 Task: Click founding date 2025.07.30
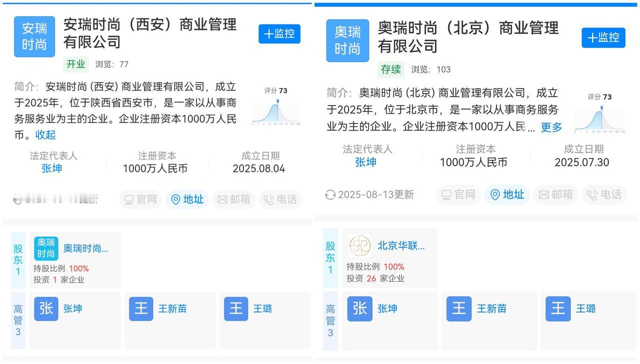(582, 162)
